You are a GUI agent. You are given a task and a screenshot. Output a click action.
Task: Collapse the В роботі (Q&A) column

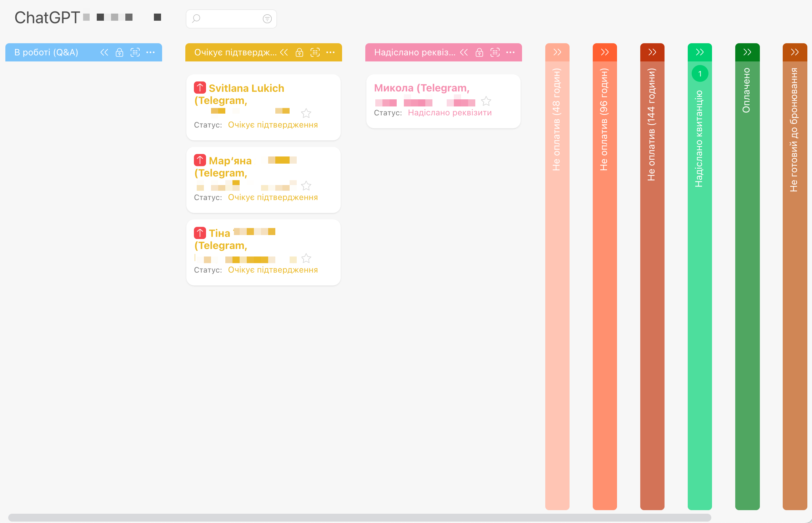coord(104,53)
